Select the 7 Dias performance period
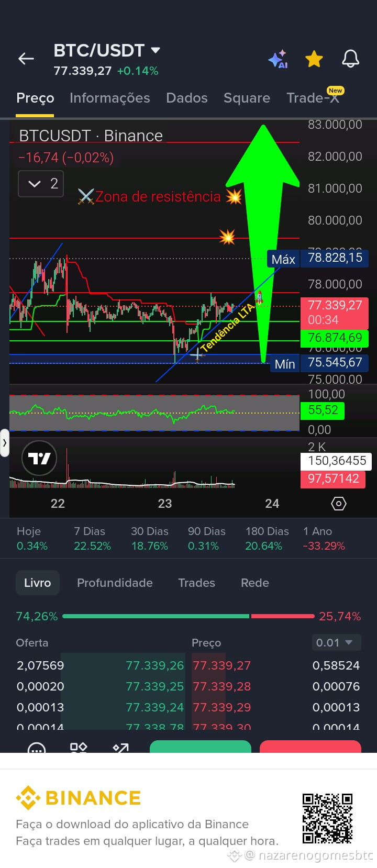 (92, 539)
